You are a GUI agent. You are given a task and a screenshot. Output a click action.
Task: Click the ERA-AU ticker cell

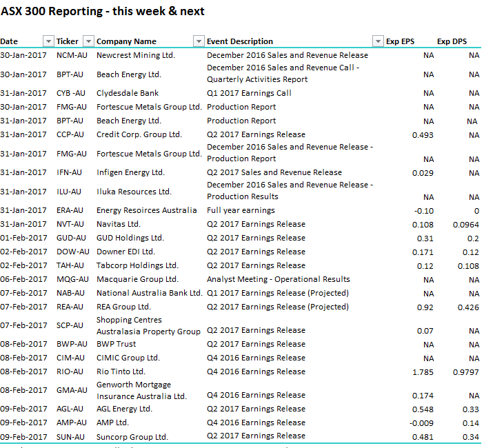point(70,210)
